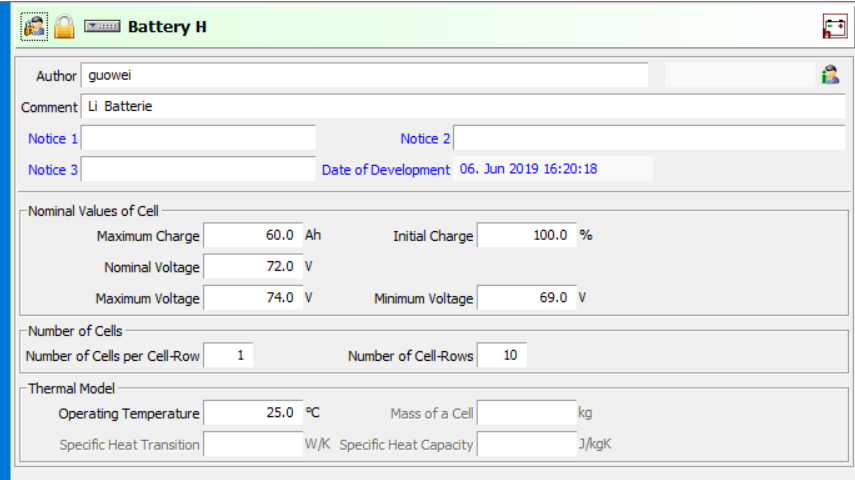855x480 pixels.
Task: Click the Nominal Voltage input field
Action: click(x=252, y=267)
